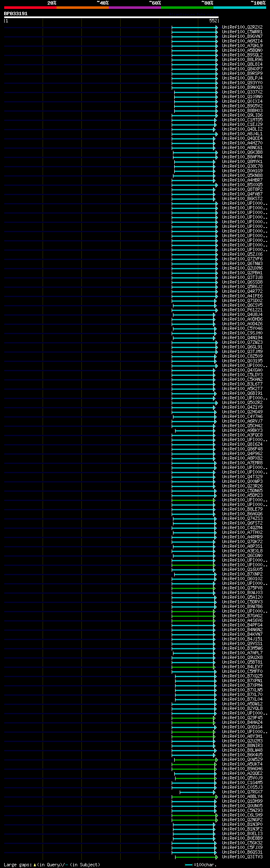Click the short alignment bar for UniRef100_Q7RGX7
Image resolution: width=270 pixels, height=868 pixels.
pos(197,792)
